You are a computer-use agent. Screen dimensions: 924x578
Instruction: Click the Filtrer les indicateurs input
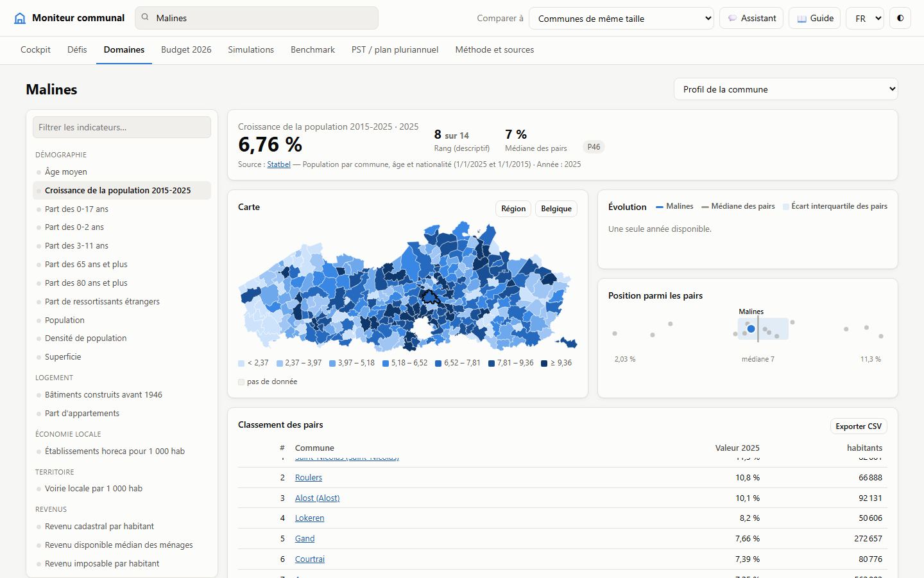point(122,127)
